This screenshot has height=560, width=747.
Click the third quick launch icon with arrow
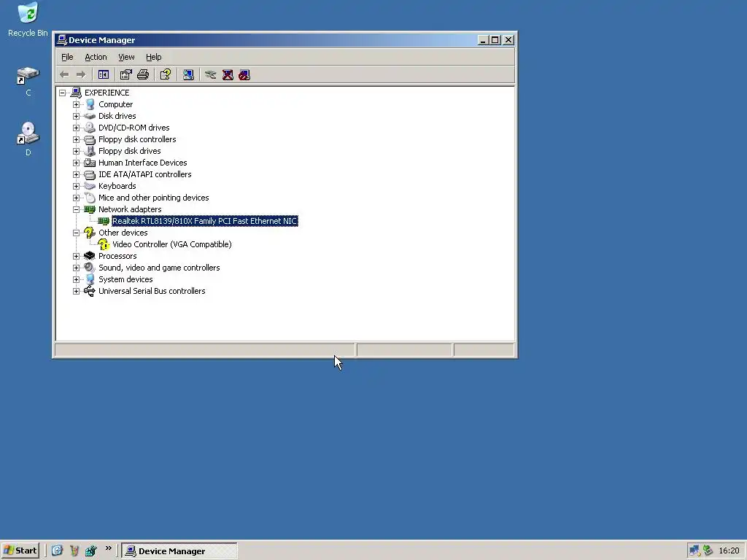pos(90,551)
